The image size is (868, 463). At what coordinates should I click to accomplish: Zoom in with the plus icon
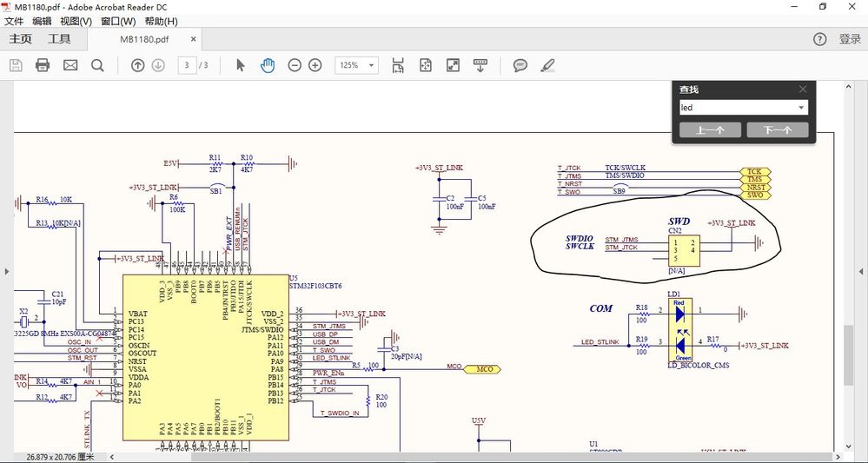(315, 65)
